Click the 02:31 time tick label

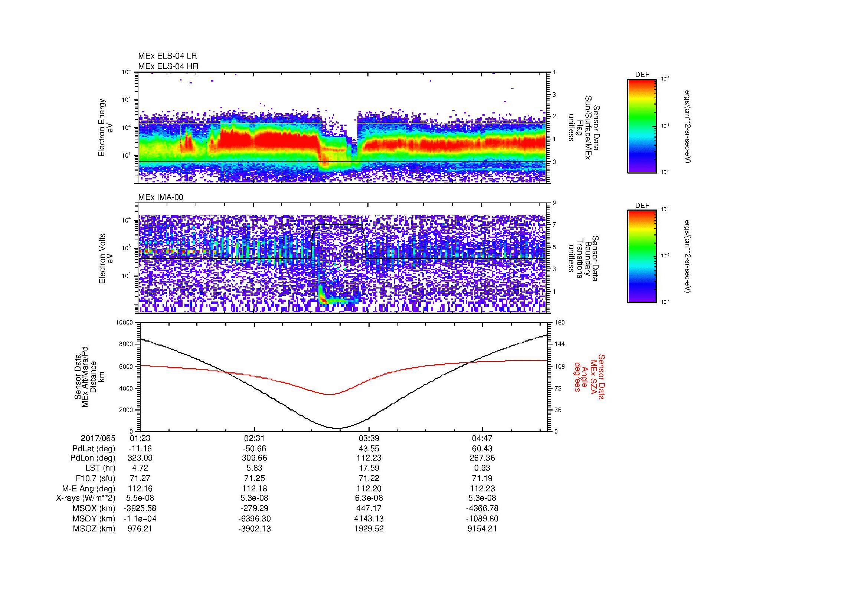click(255, 438)
